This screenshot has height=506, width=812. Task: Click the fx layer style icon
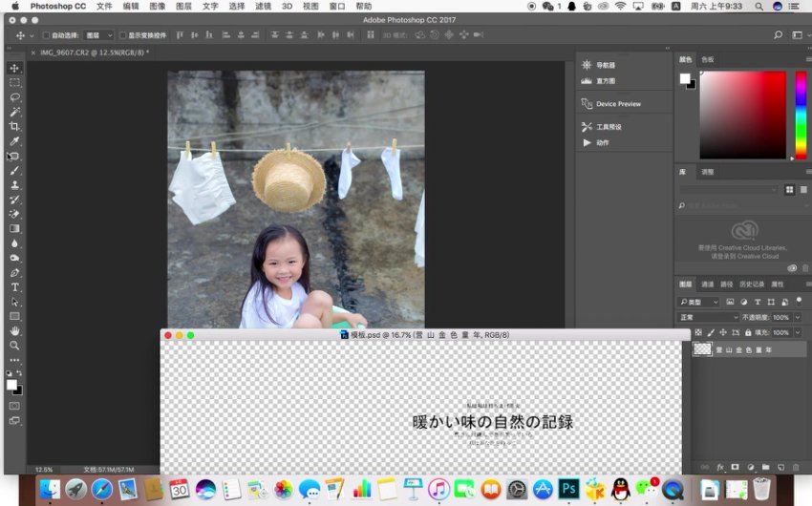pos(720,467)
